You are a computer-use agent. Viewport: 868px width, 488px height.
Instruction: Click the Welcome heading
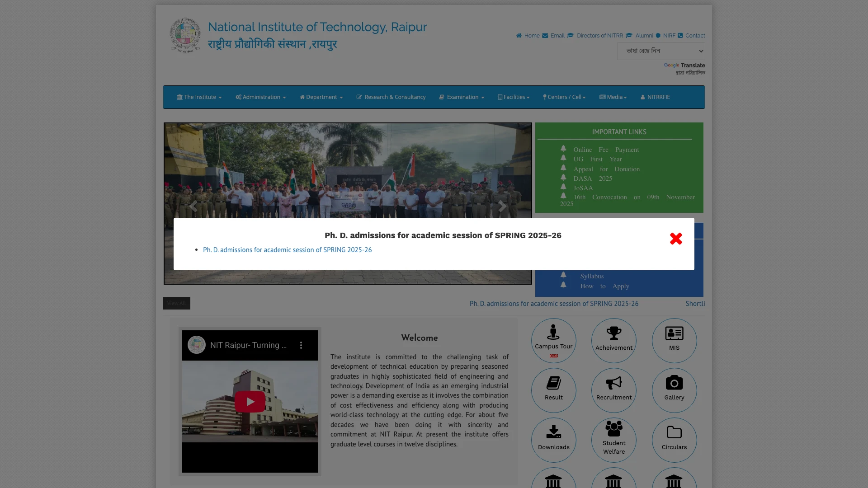click(419, 338)
